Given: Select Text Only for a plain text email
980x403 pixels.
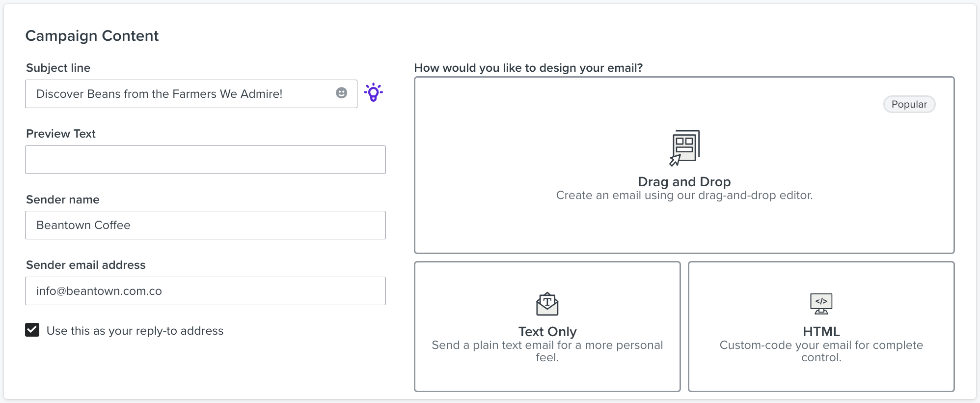Looking at the screenshot, I should tap(546, 327).
